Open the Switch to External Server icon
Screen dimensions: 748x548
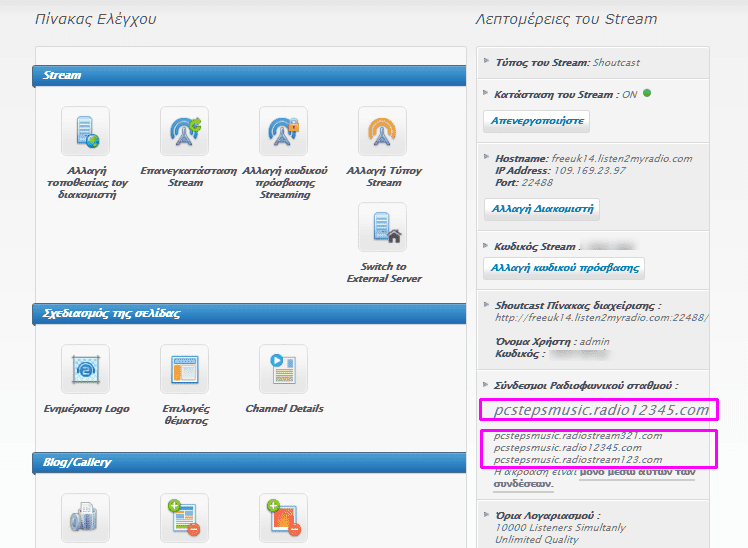[x=383, y=228]
